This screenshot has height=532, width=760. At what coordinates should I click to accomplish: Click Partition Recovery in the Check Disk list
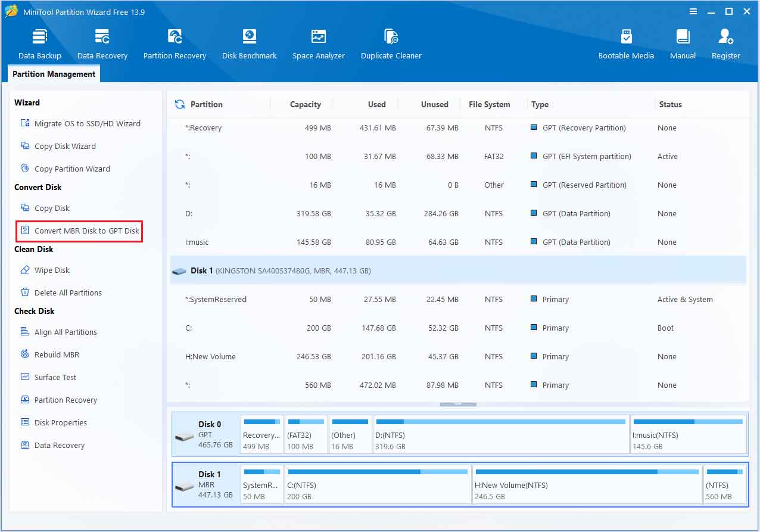click(58, 400)
